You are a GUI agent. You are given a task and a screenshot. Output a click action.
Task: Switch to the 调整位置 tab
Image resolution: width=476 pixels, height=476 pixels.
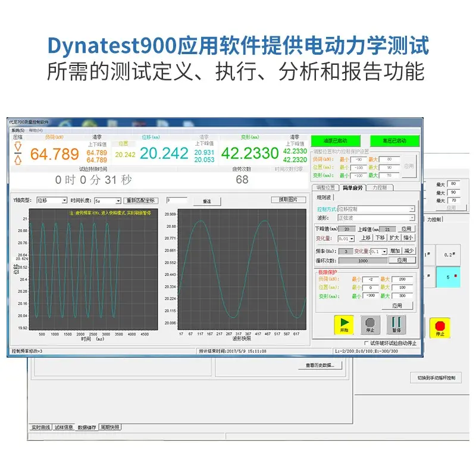(325, 187)
